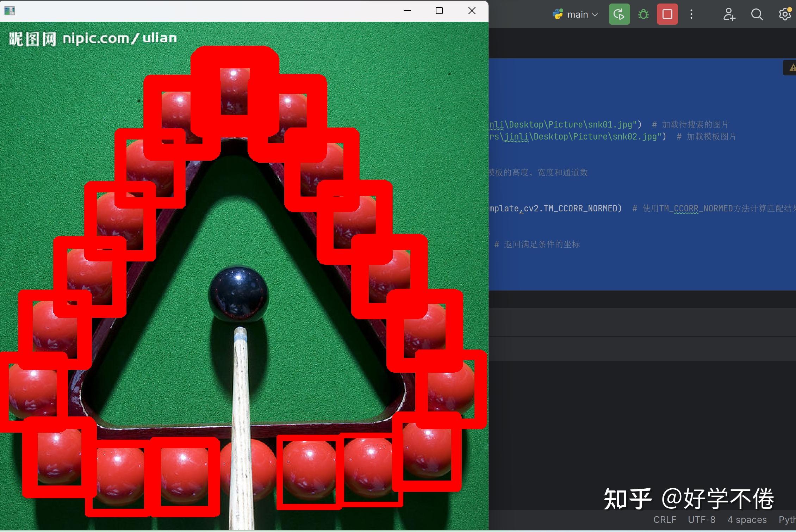Open the 4 spaces indent settings
796x532 pixels.
[x=747, y=520]
